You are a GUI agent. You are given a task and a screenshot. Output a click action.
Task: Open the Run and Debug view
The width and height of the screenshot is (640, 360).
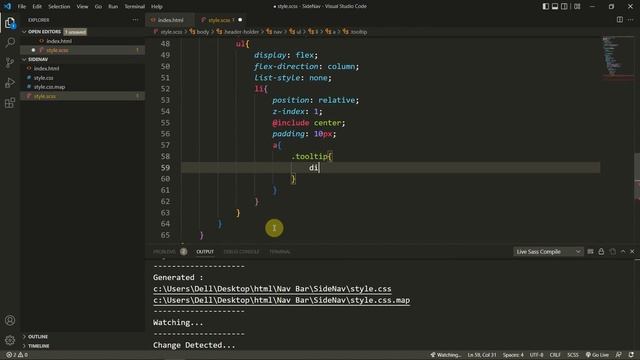(x=10, y=82)
